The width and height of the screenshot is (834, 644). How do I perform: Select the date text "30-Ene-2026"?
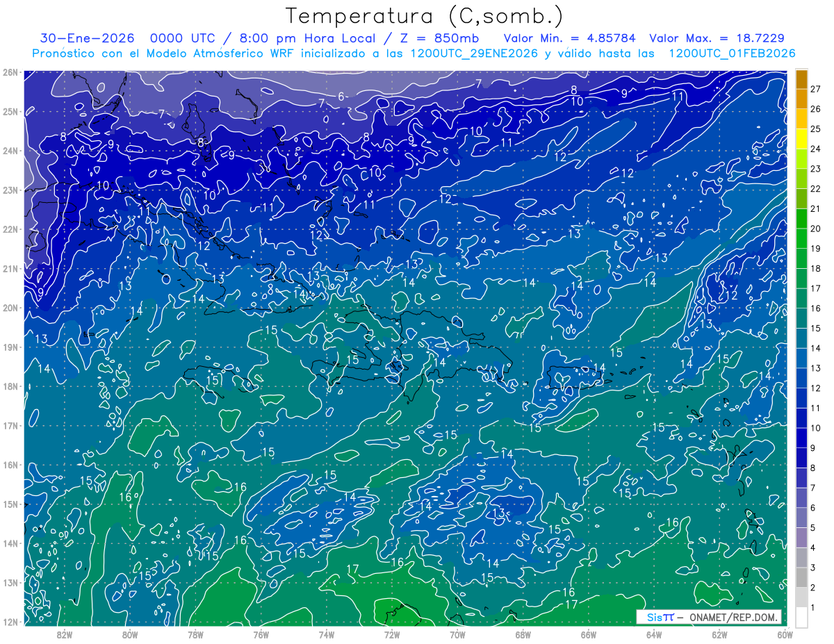click(x=86, y=38)
